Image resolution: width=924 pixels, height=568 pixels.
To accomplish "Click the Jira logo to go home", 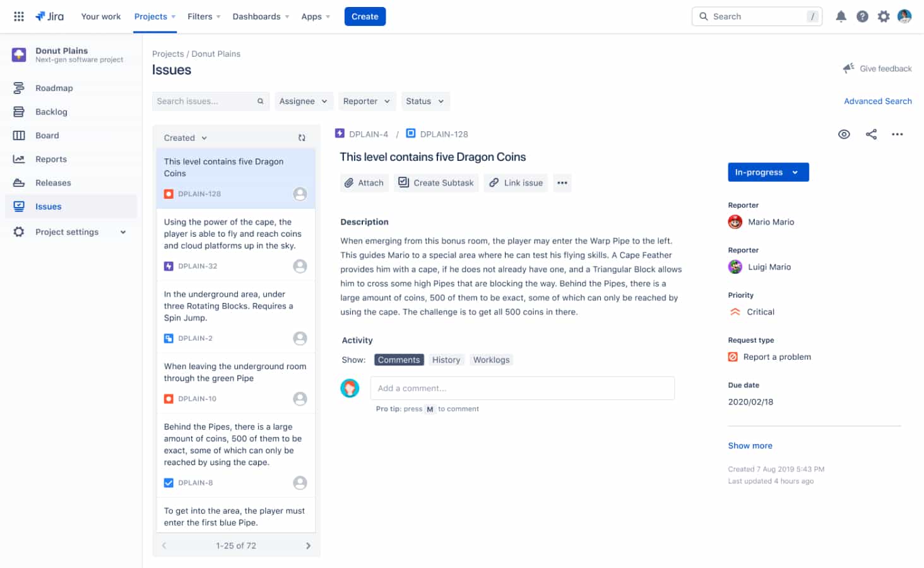I will pos(49,16).
